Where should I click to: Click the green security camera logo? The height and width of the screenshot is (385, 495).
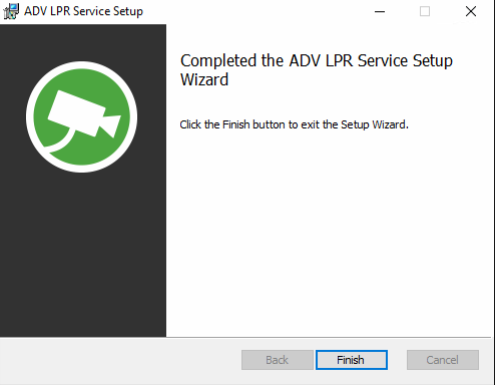tap(82, 117)
